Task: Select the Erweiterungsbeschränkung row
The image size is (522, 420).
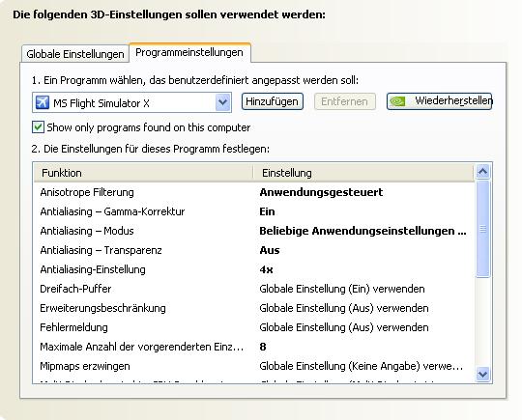Action: click(253, 308)
